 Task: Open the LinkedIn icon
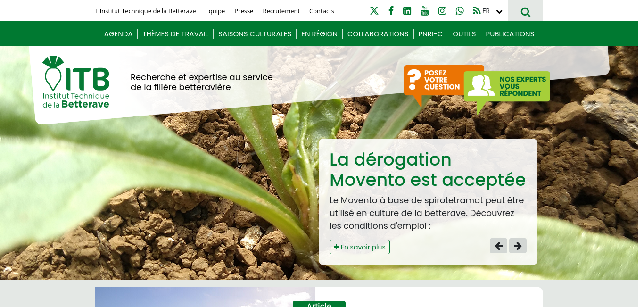click(407, 11)
